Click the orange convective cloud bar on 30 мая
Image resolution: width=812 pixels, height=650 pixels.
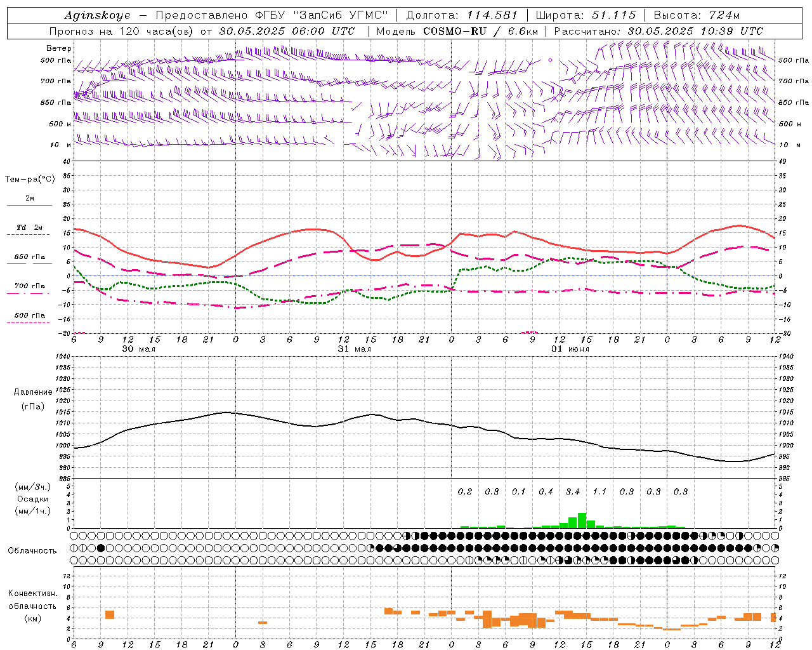click(110, 614)
